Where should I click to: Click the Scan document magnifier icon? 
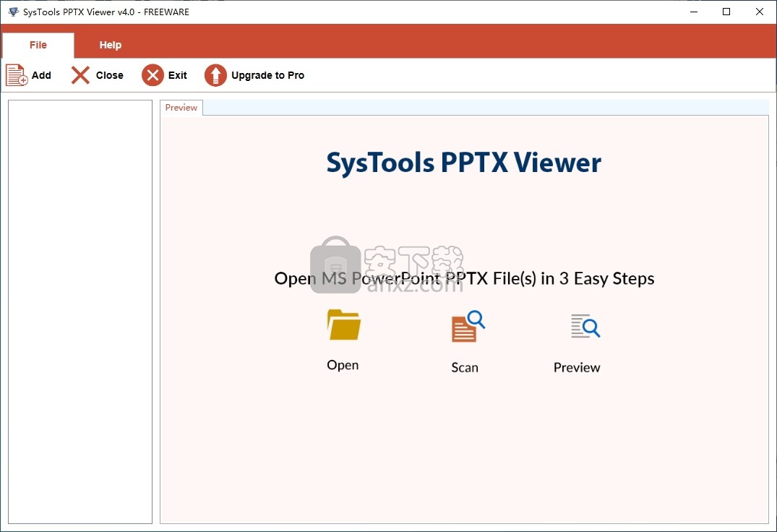(x=468, y=326)
